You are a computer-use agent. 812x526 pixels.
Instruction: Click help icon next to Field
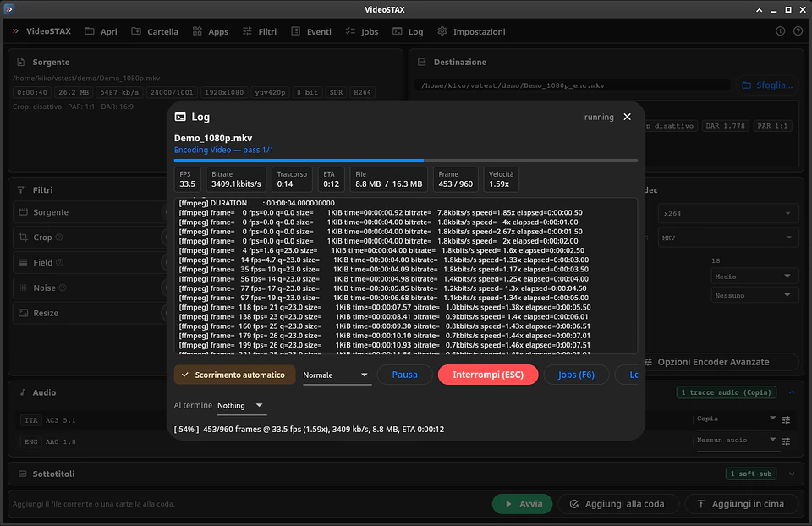(59, 262)
